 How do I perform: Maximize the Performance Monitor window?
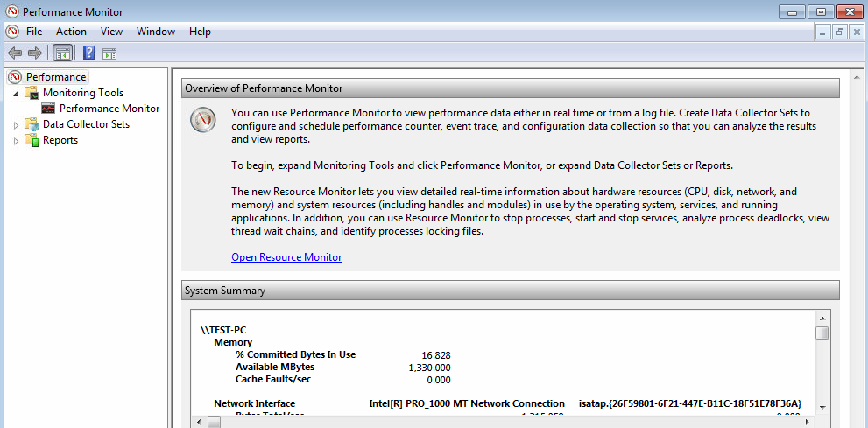pos(821,11)
